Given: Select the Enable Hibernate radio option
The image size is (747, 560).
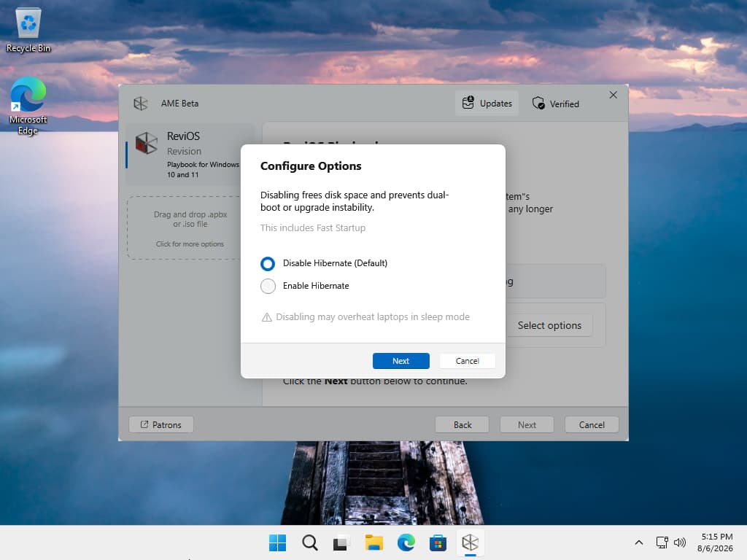Looking at the screenshot, I should 268,286.
